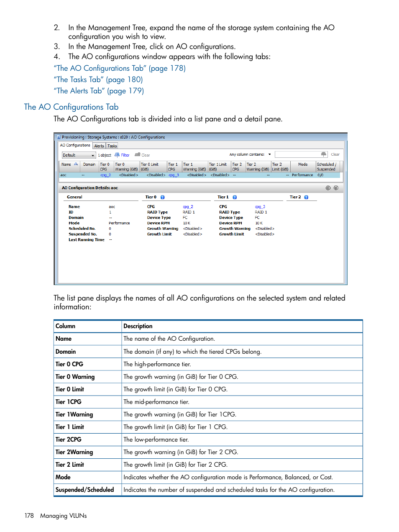Click the 'The AO Configurations Tab' section heading
Image resolution: width=399 pixels, height=532 pixels.
coord(72,107)
